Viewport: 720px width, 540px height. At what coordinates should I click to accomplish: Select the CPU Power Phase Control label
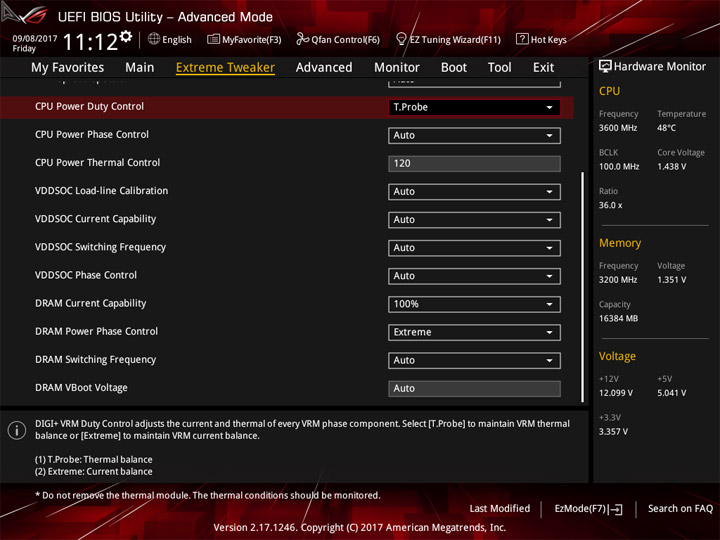[x=92, y=135]
